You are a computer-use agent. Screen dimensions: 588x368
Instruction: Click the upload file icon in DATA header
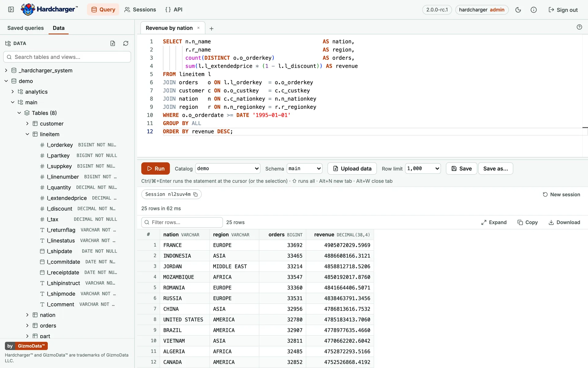[x=113, y=43]
